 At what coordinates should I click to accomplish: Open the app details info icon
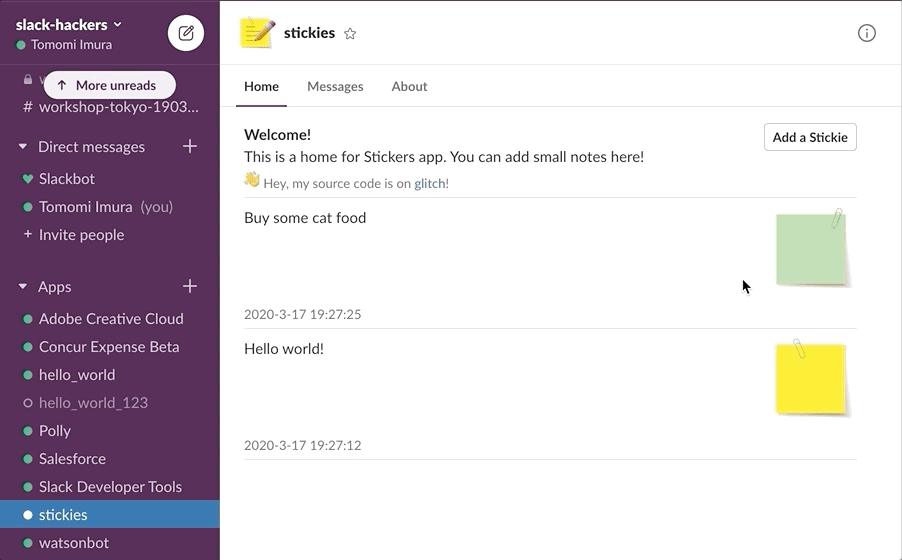866,33
